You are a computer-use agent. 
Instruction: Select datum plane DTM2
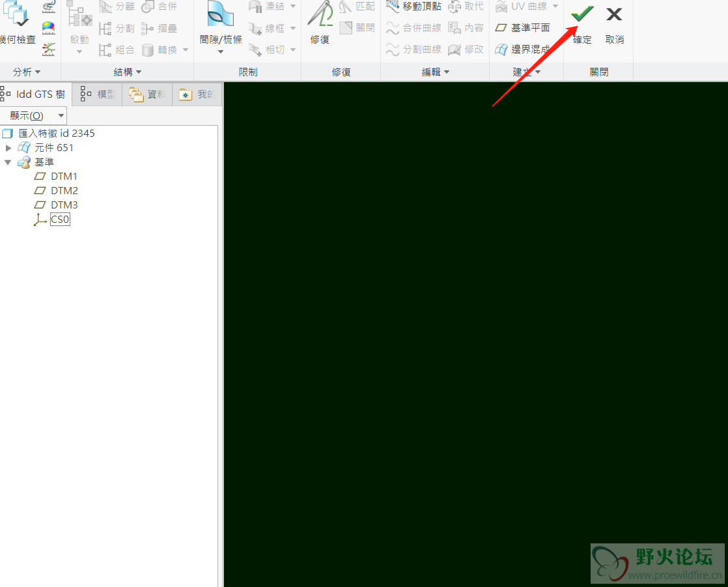pos(64,191)
